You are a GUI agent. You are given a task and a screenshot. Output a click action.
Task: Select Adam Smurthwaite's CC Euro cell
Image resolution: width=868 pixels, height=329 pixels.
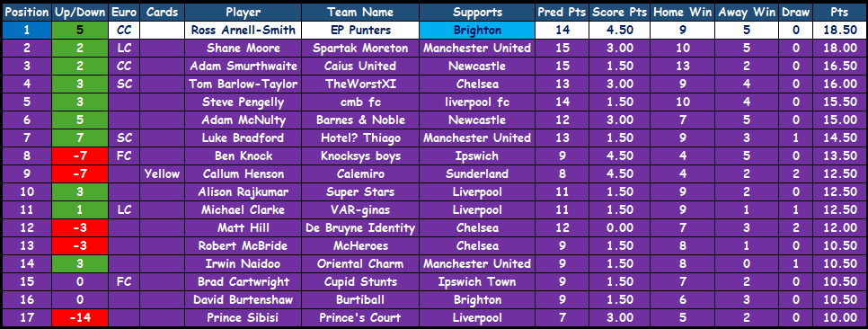click(123, 67)
